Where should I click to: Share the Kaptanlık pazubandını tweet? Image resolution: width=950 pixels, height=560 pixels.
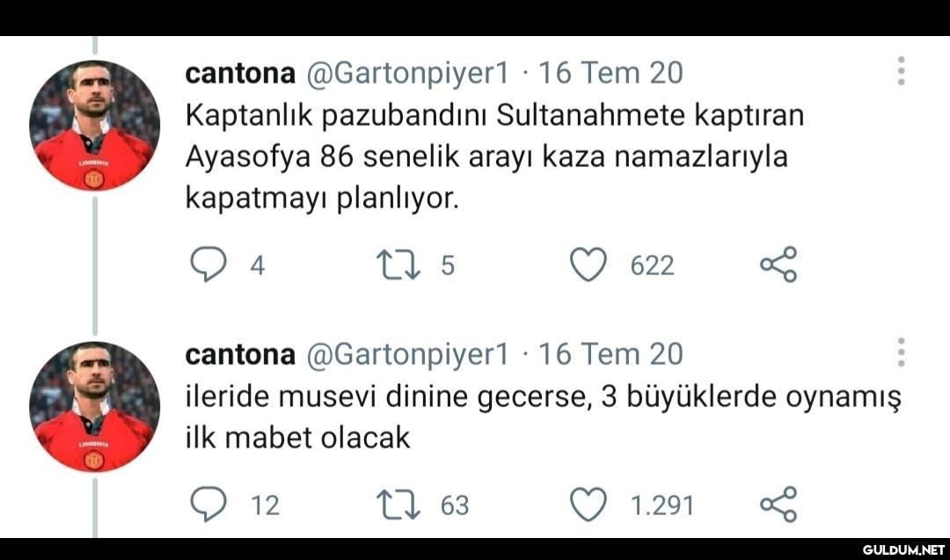click(x=778, y=265)
